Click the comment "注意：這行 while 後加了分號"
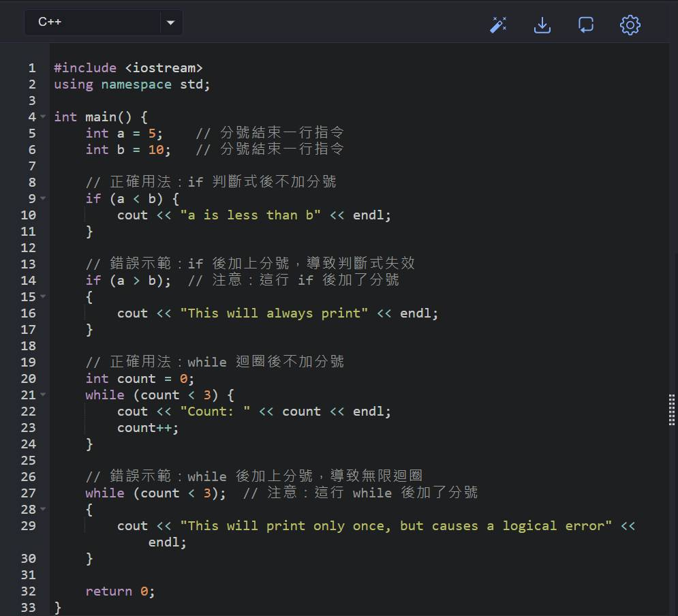 pos(360,493)
